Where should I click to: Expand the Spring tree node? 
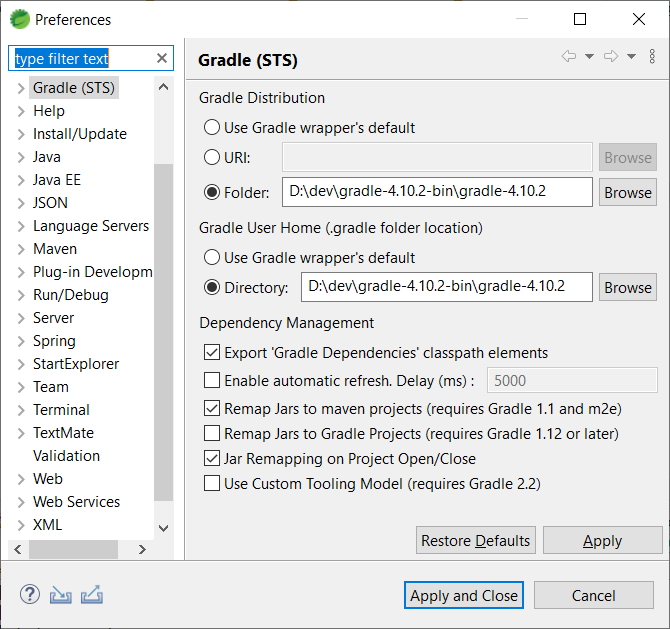pos(21,341)
